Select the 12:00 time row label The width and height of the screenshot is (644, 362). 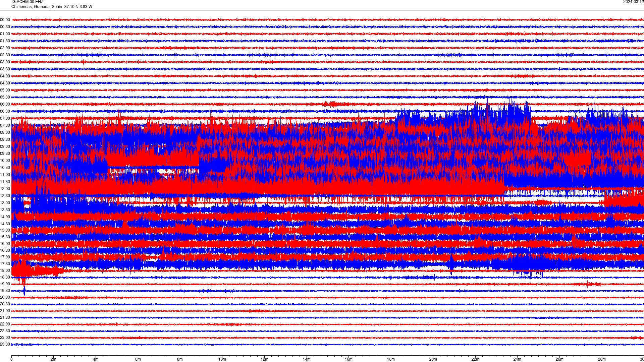click(x=5, y=189)
